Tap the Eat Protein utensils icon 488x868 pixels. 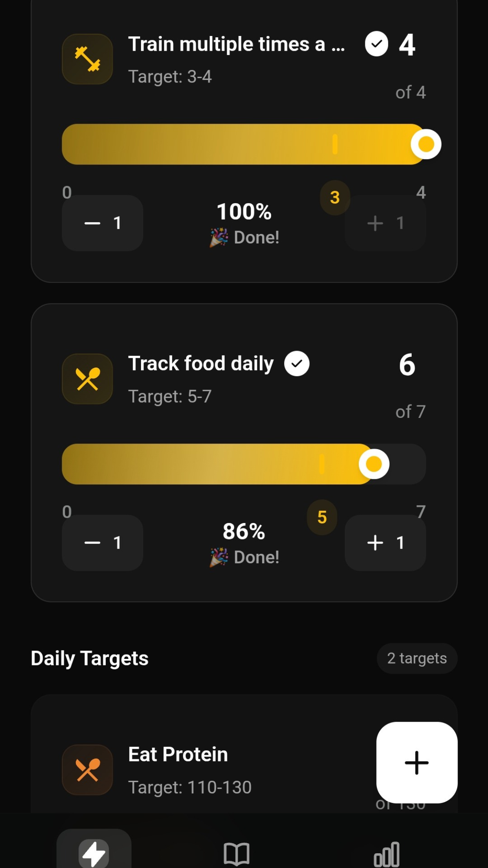click(87, 770)
